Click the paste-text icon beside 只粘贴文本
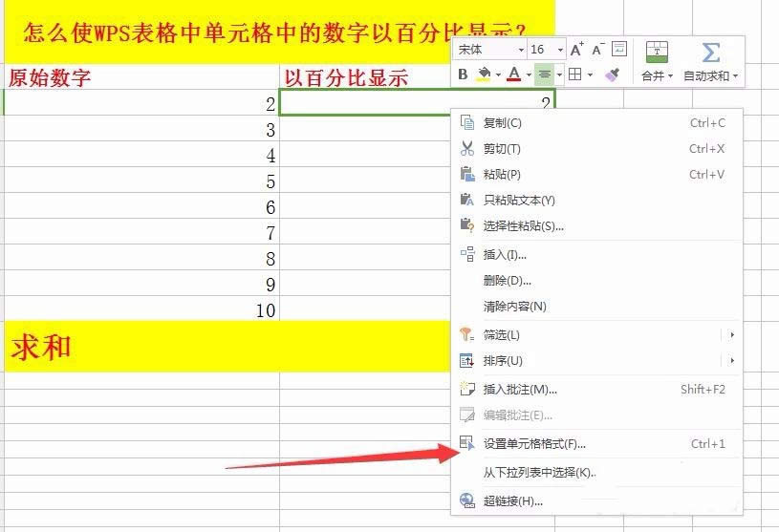 [467, 200]
